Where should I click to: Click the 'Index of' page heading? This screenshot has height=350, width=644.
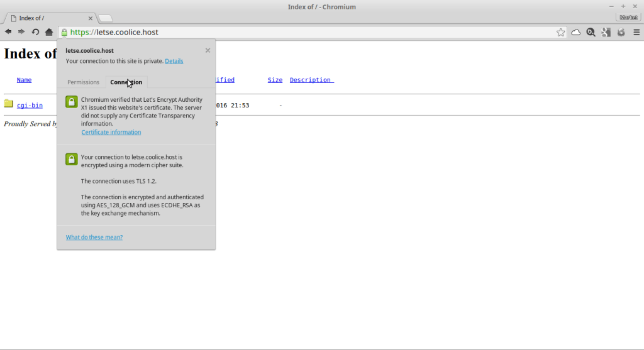click(x=30, y=54)
